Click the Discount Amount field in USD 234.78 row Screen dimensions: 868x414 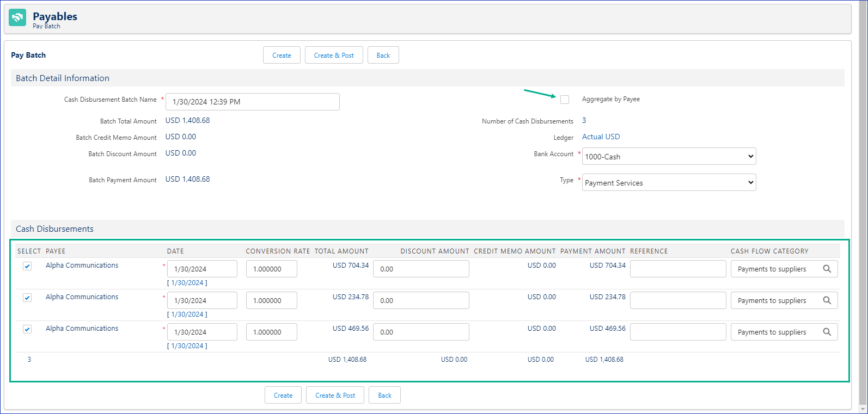[420, 300]
